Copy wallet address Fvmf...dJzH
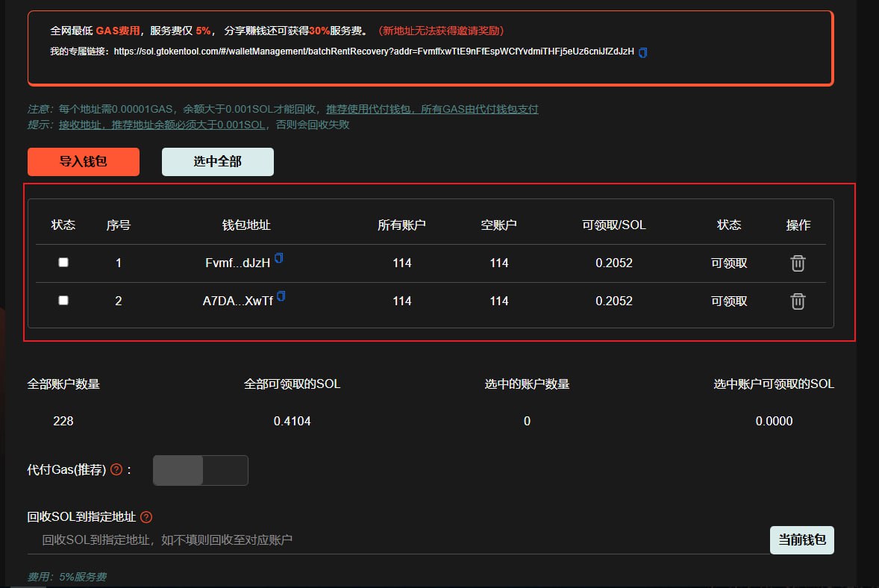Viewport: 879px width, 588px height. [279, 258]
